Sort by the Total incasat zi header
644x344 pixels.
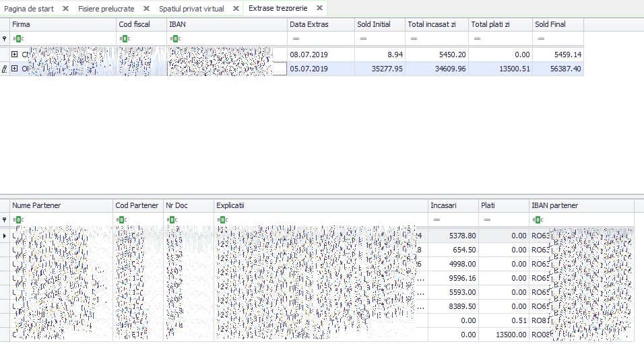437,24
